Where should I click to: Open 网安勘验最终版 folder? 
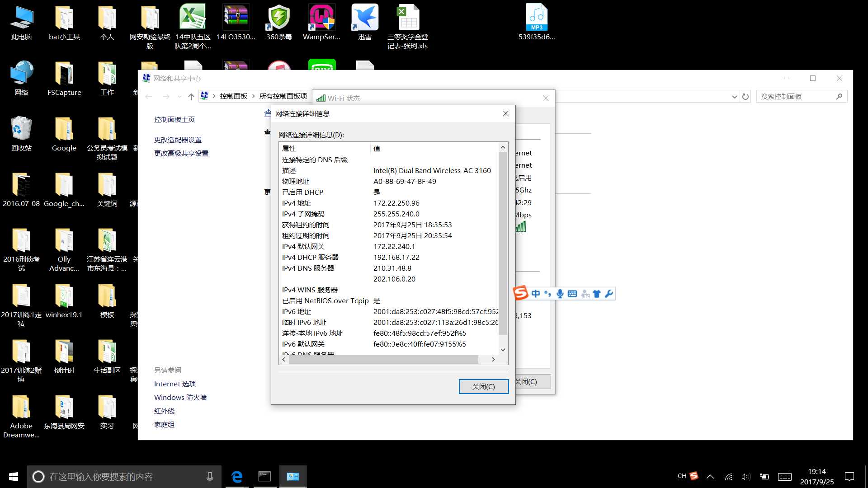[150, 26]
